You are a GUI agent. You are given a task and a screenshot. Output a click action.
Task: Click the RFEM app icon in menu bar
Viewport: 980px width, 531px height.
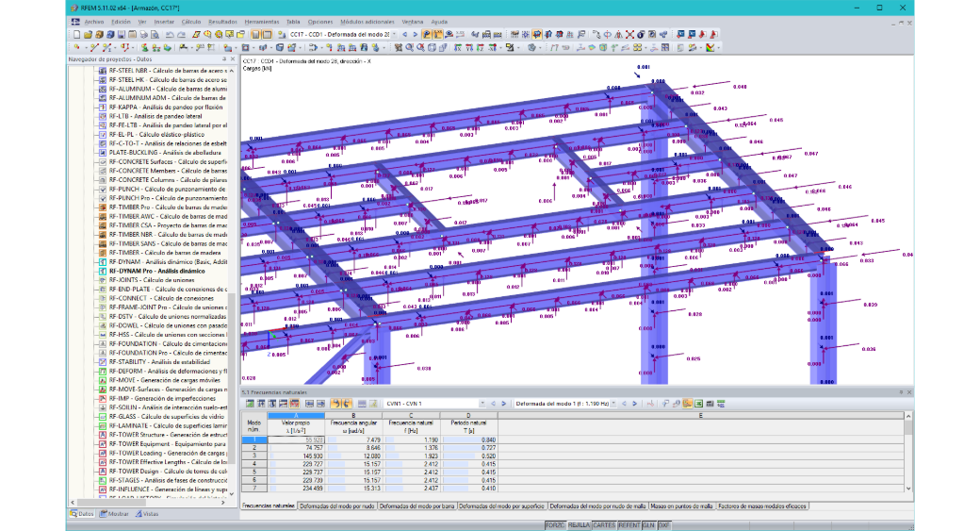75,22
